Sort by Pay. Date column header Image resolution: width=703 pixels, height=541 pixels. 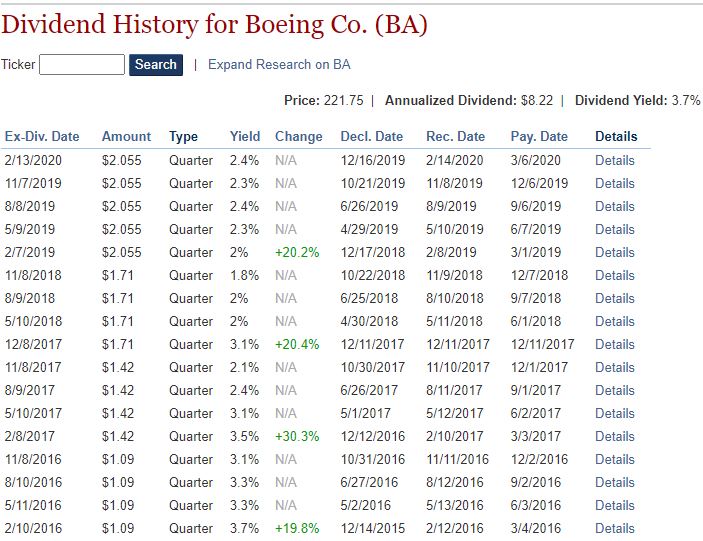(539, 136)
